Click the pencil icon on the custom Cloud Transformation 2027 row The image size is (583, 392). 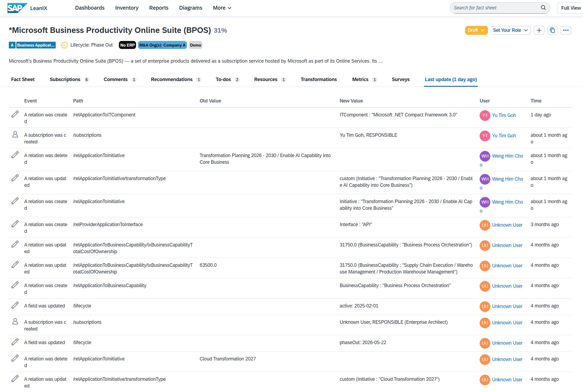[x=15, y=379]
